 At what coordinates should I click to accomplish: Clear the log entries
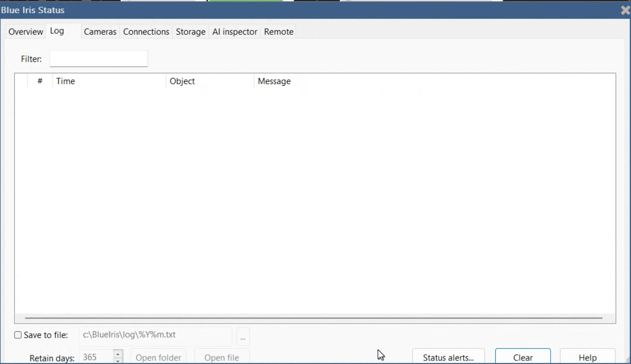523,357
